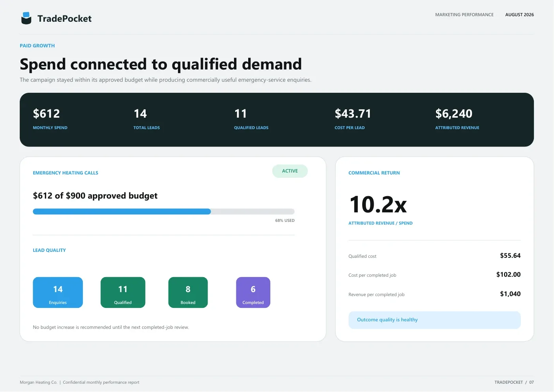Select the green 11 Qualified tile
554x392 pixels.
123,293
